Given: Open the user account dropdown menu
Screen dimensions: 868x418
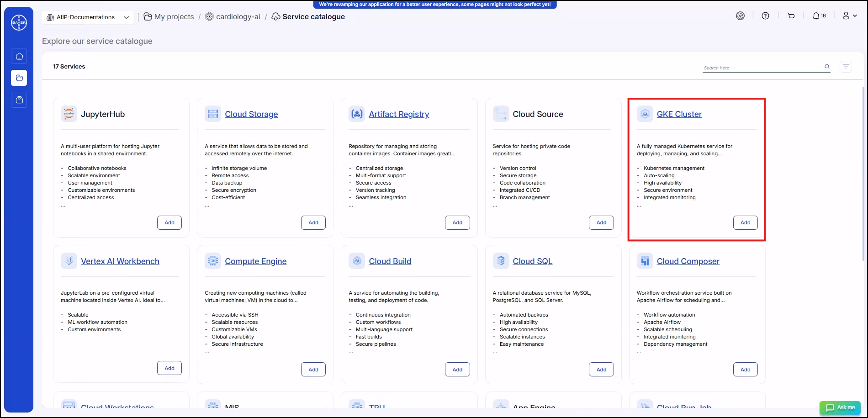Looking at the screenshot, I should tap(850, 16).
